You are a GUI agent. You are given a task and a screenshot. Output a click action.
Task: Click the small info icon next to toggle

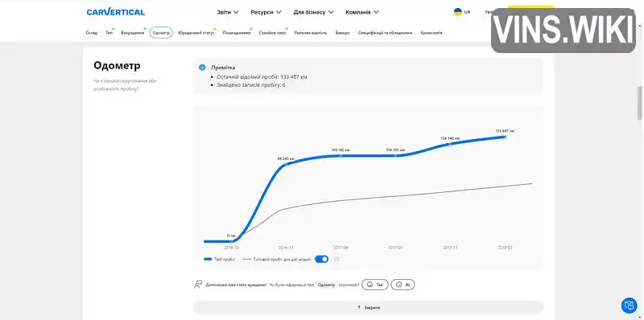point(336,259)
